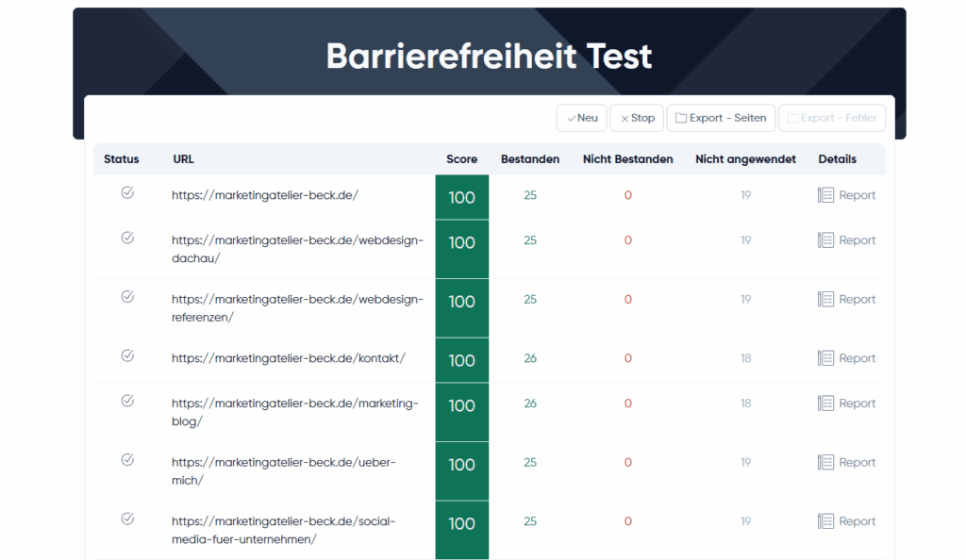The height and width of the screenshot is (560, 966).
Task: Click the Bestanden column header
Action: [530, 158]
